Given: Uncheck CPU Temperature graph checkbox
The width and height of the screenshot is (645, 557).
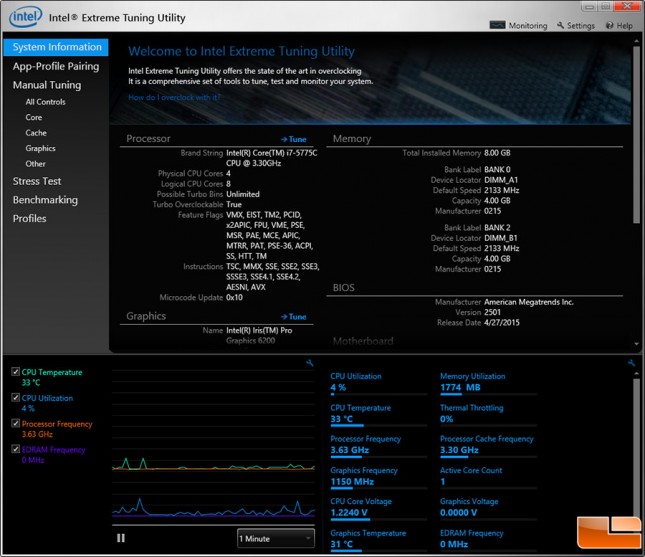Looking at the screenshot, I should click(16, 372).
